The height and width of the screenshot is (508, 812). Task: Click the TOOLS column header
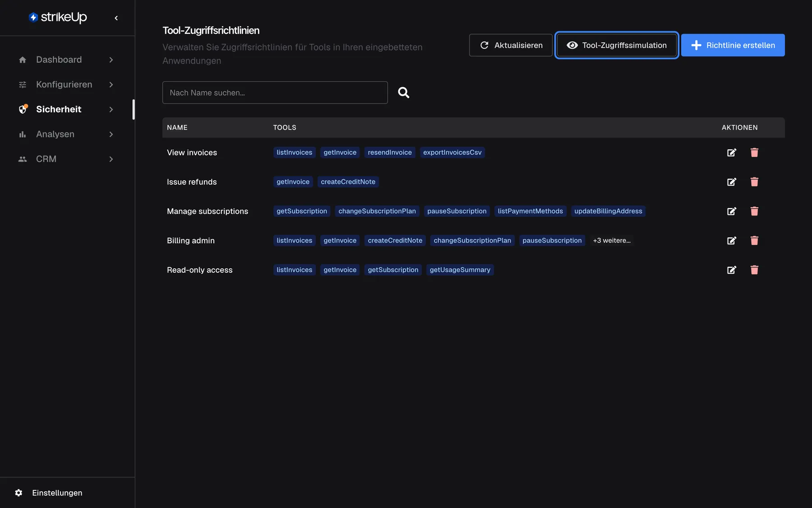tap(285, 128)
